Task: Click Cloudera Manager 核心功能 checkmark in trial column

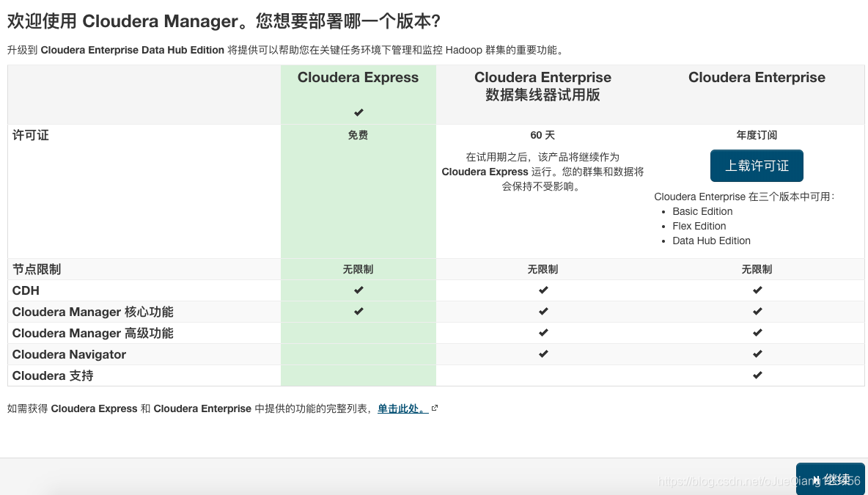Action: [543, 311]
